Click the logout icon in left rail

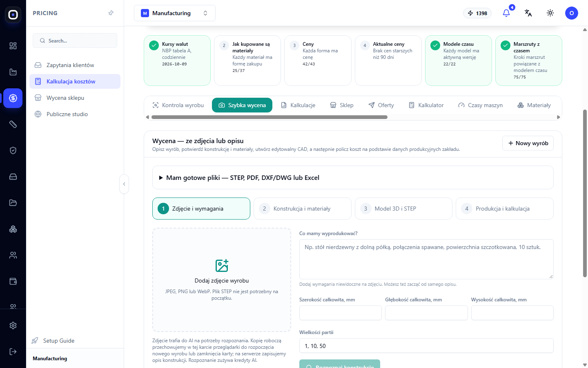13,352
